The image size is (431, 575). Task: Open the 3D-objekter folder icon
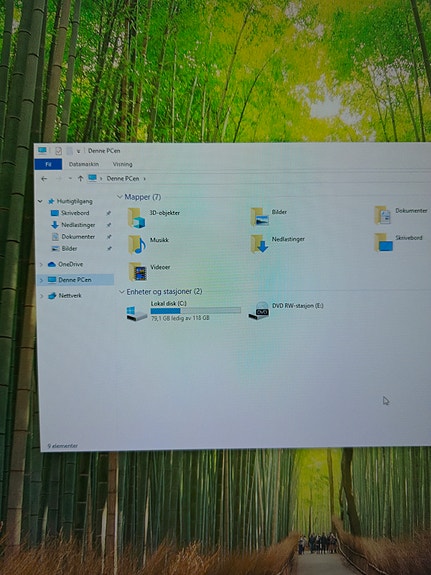(136, 218)
